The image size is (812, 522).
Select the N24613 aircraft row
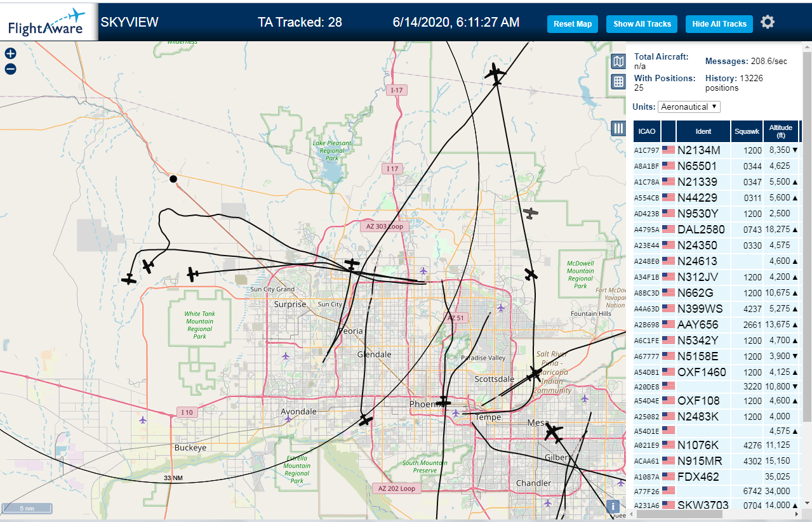point(717,261)
